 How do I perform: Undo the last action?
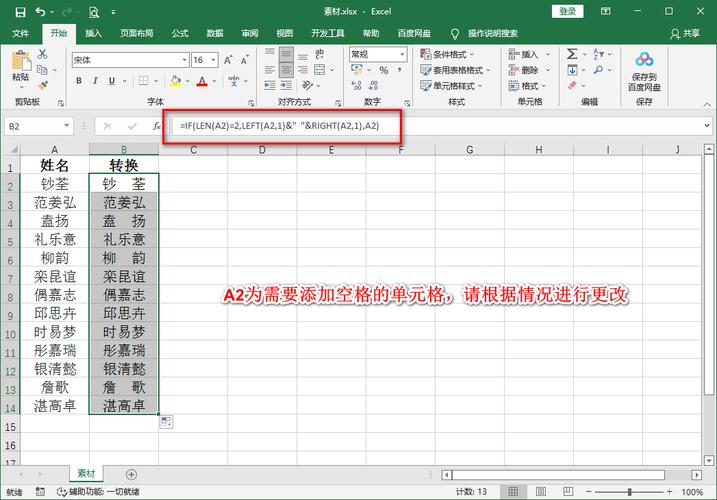[41, 12]
